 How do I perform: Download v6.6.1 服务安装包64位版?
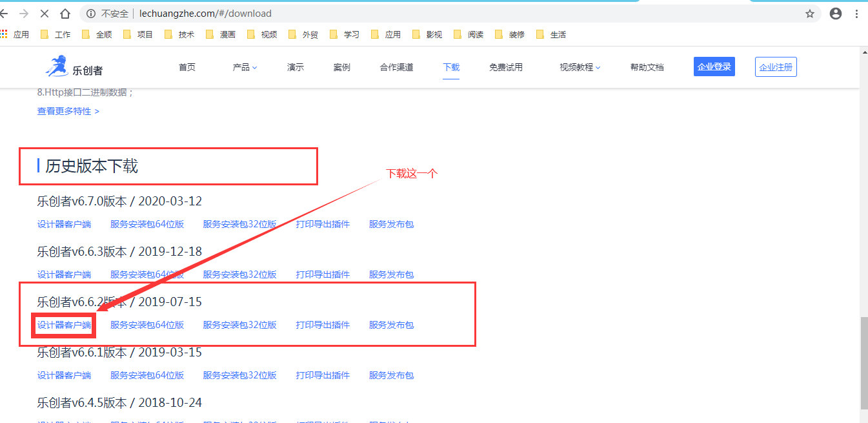[147, 375]
